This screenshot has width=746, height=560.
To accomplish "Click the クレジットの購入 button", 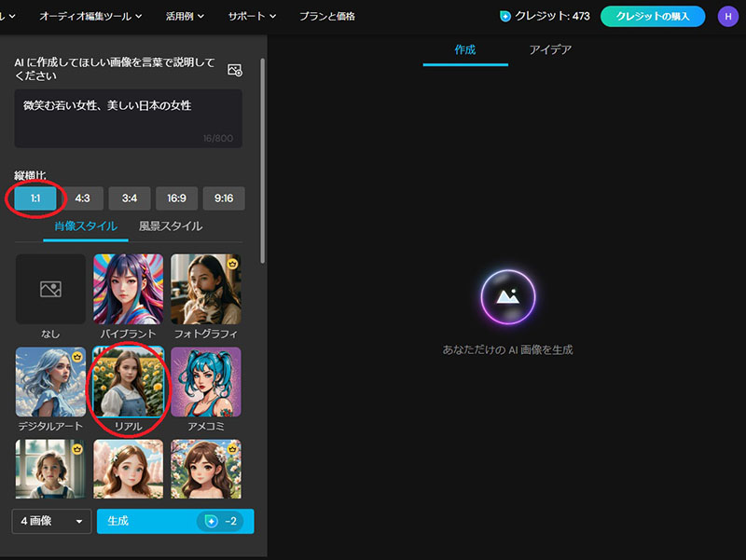I will point(652,17).
